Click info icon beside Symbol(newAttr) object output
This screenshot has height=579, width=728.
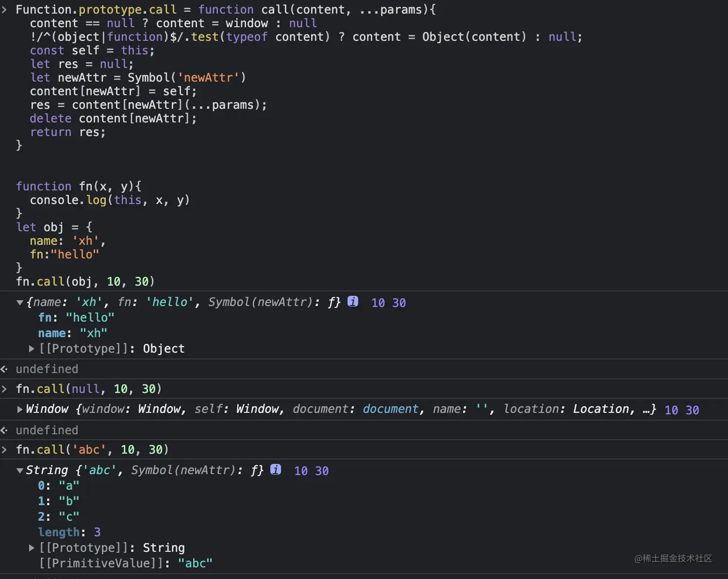pos(353,301)
